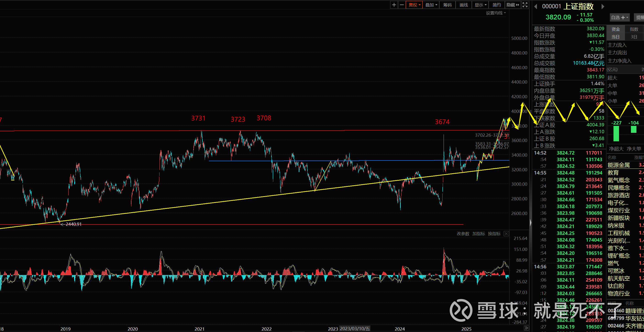The height and width of the screenshot is (332, 644).
Task: Expand 设置均线 moving average settings
Action: 495,13
